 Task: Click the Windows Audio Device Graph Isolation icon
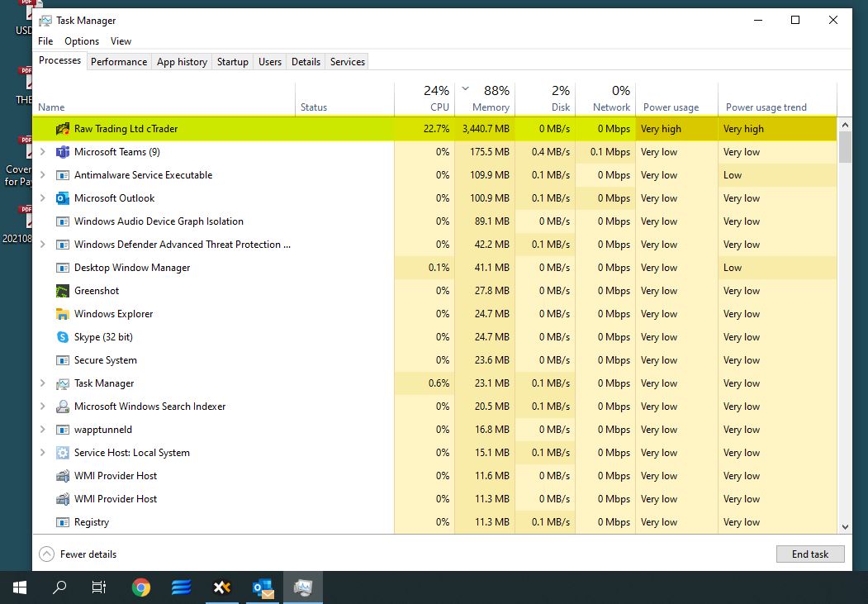63,221
